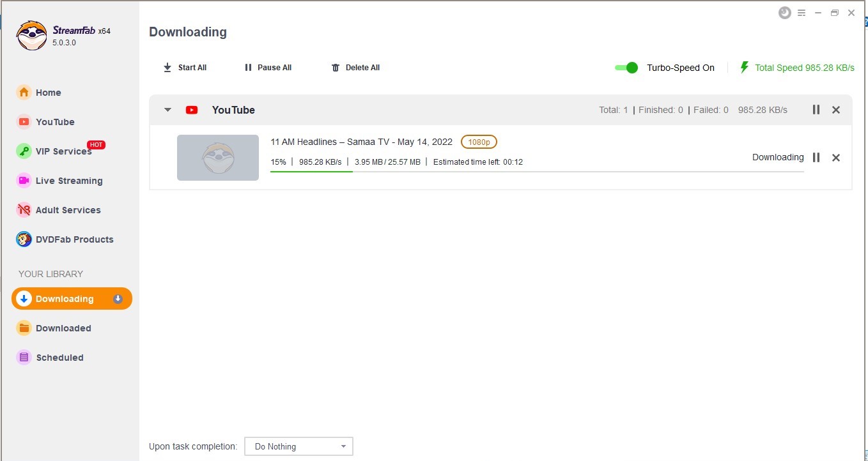This screenshot has height=461, width=868.
Task: Click the 3.95 MB / 25.57 MB size text
Action: click(x=387, y=162)
